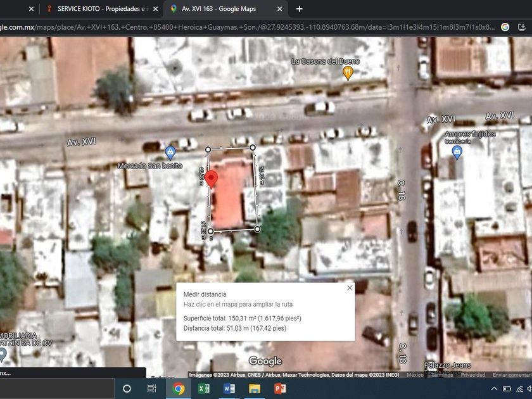Click the Términos link at map bottom

click(x=442, y=375)
